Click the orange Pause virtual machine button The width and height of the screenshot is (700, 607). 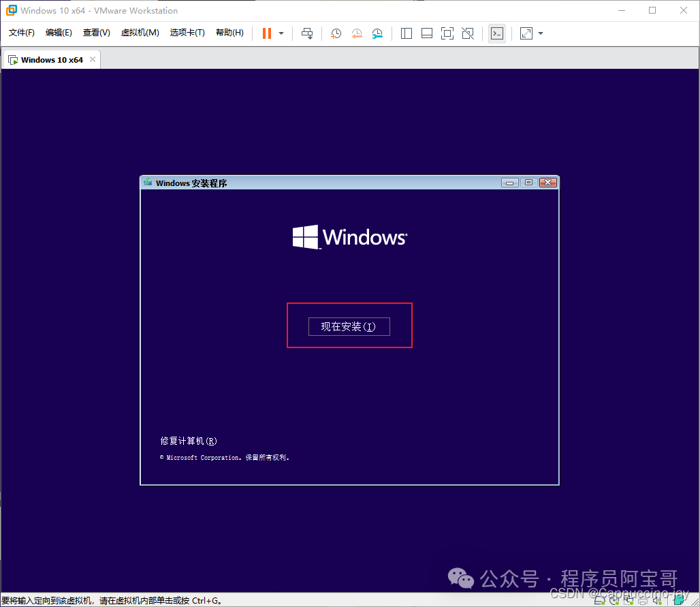(x=266, y=33)
